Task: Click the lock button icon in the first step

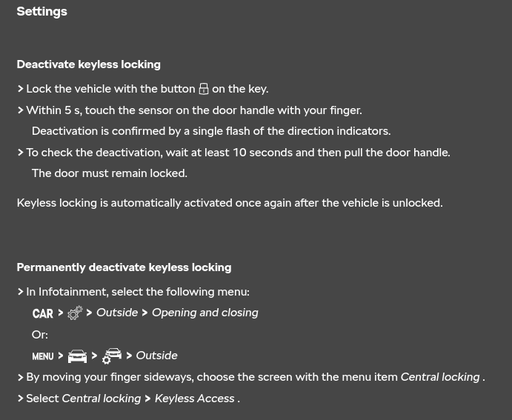Action: point(204,90)
